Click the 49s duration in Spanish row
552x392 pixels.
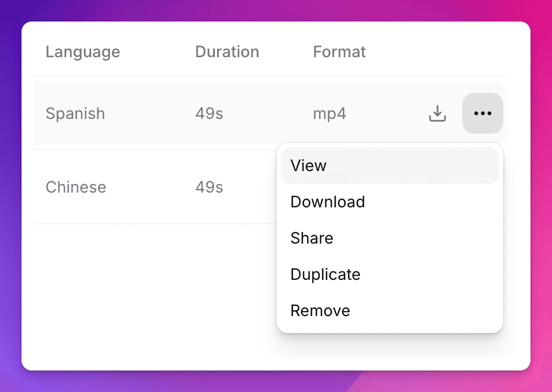tap(209, 113)
